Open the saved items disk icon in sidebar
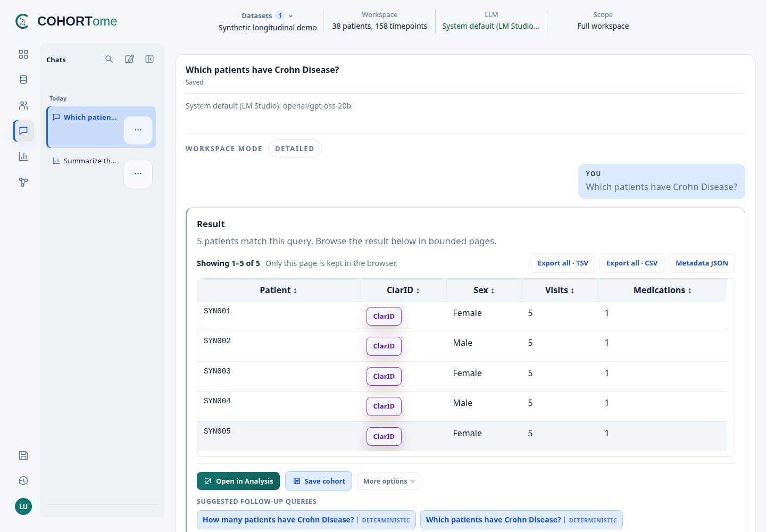 [23, 455]
